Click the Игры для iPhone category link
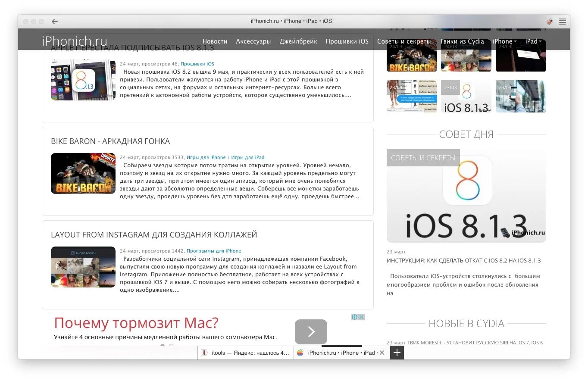 pos(206,157)
